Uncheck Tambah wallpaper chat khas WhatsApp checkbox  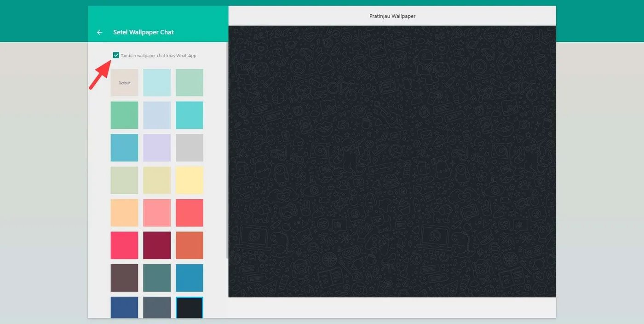(116, 55)
